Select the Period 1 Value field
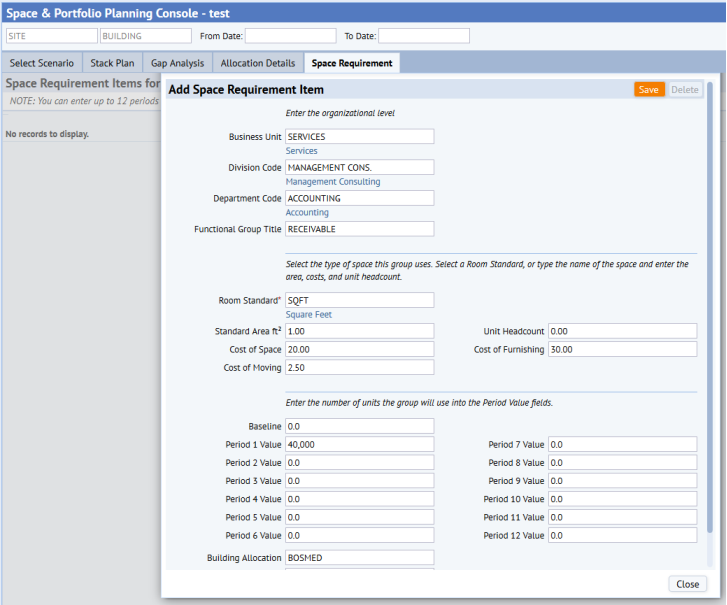The width and height of the screenshot is (727, 605). (x=359, y=445)
